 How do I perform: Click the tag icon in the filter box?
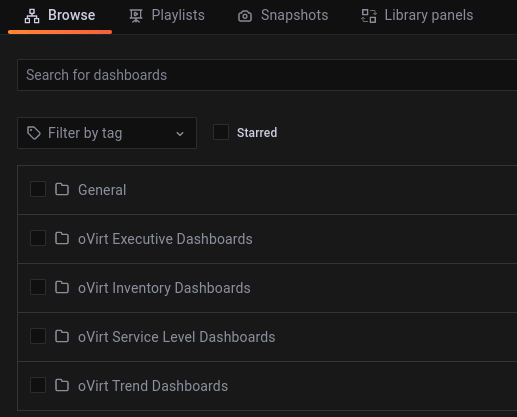tap(34, 133)
